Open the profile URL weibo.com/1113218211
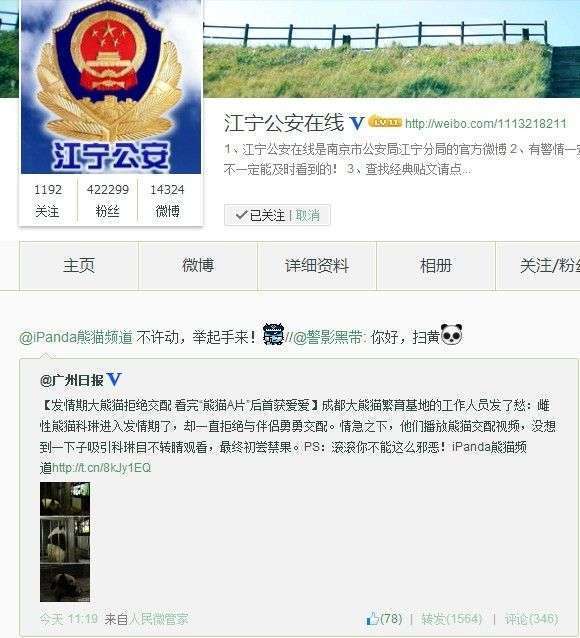This screenshot has height=638, width=580. 486,123
